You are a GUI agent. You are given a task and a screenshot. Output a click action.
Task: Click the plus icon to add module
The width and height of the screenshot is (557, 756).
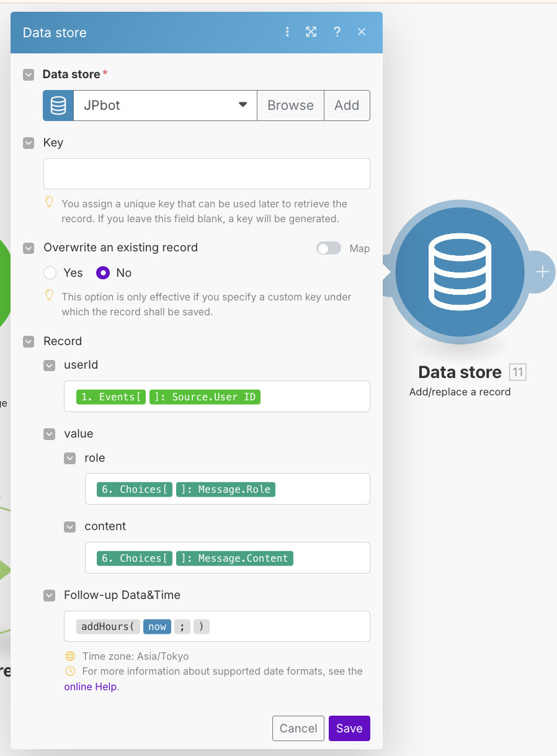pyautogui.click(x=542, y=272)
